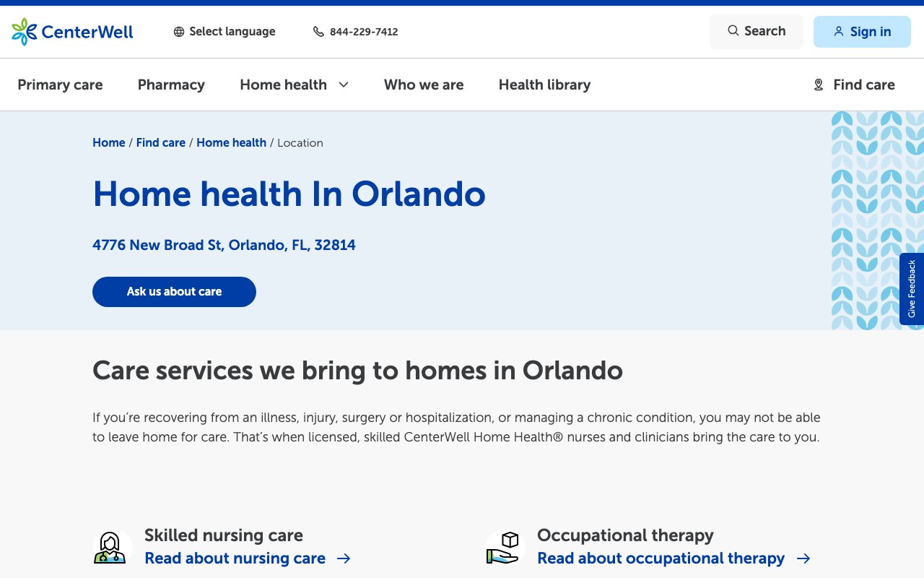Click the Location breadcrumb text
The height and width of the screenshot is (578, 924).
click(x=300, y=143)
